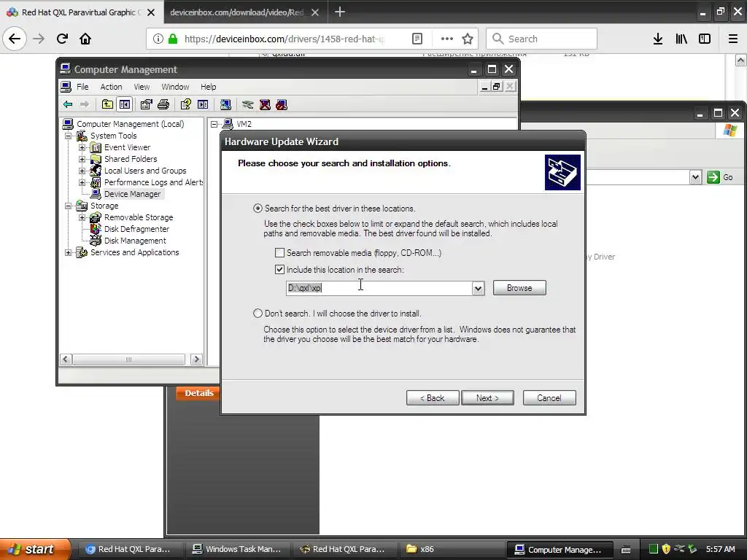The height and width of the screenshot is (560, 747).
Task: Toggle Show/Hide Action Pane icon
Action: tap(203, 104)
